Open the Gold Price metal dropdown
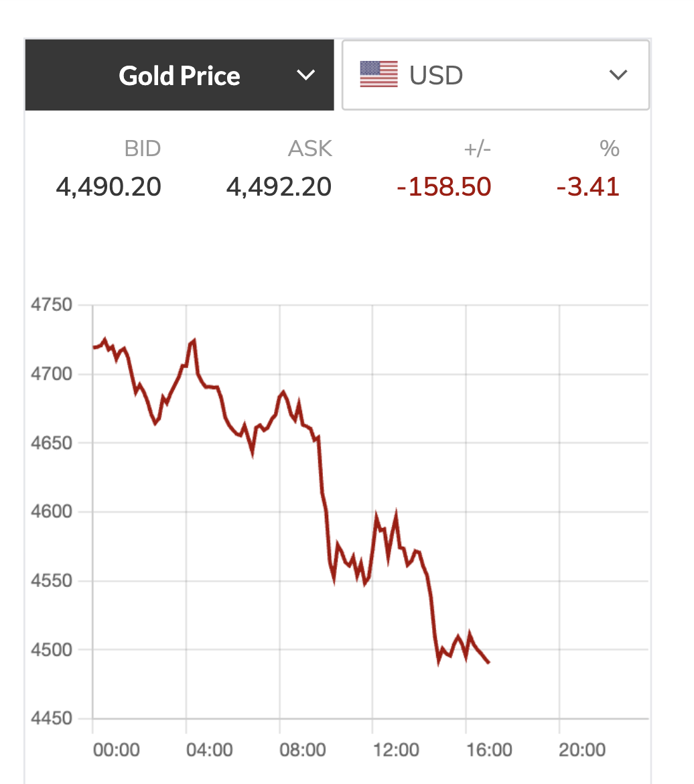 (x=179, y=76)
